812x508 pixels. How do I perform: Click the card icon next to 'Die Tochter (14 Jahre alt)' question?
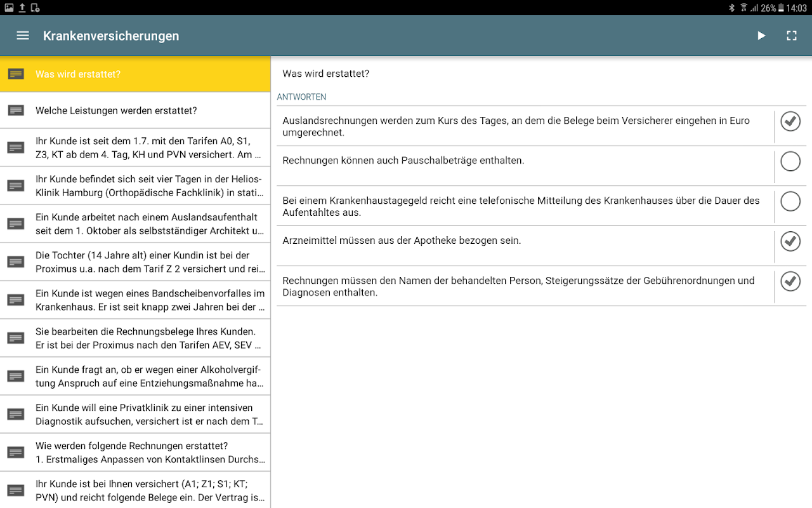pyautogui.click(x=16, y=262)
